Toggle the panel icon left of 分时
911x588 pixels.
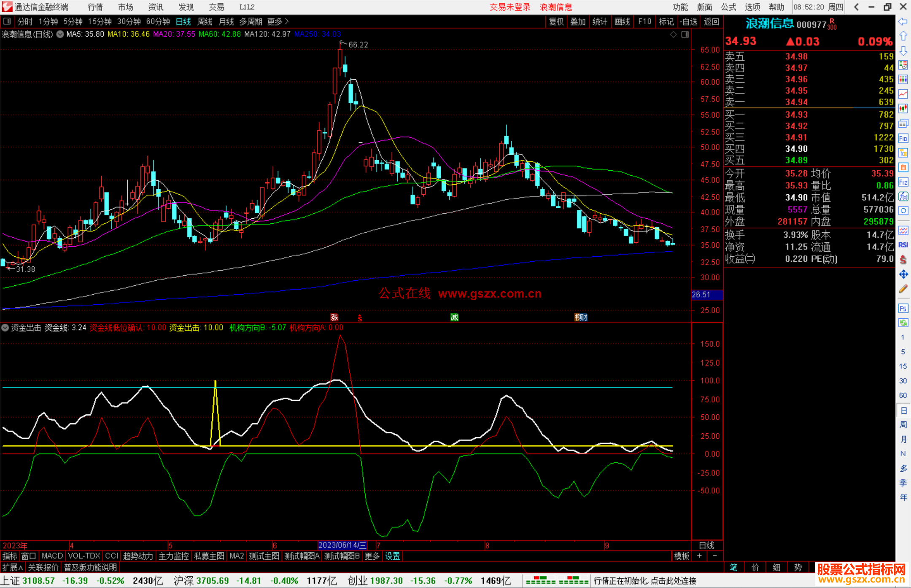[x=7, y=21]
